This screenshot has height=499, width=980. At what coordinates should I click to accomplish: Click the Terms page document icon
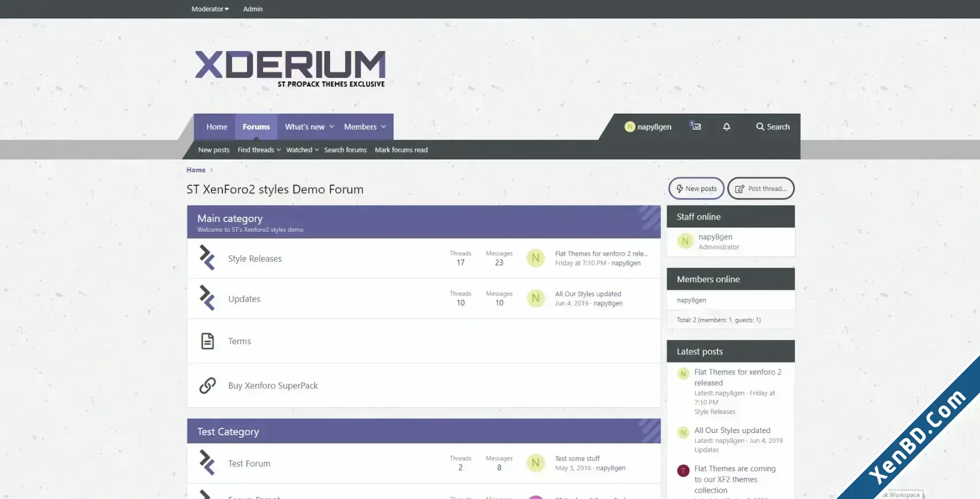[x=207, y=341]
